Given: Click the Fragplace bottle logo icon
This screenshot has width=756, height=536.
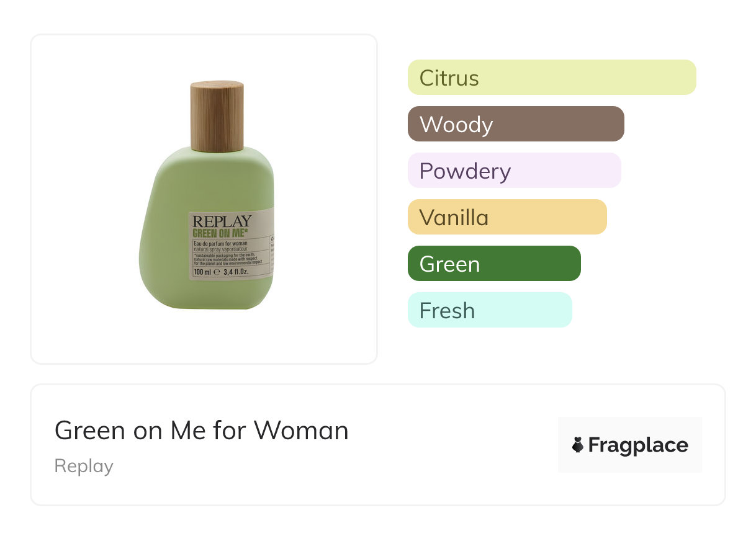Looking at the screenshot, I should 578,445.
